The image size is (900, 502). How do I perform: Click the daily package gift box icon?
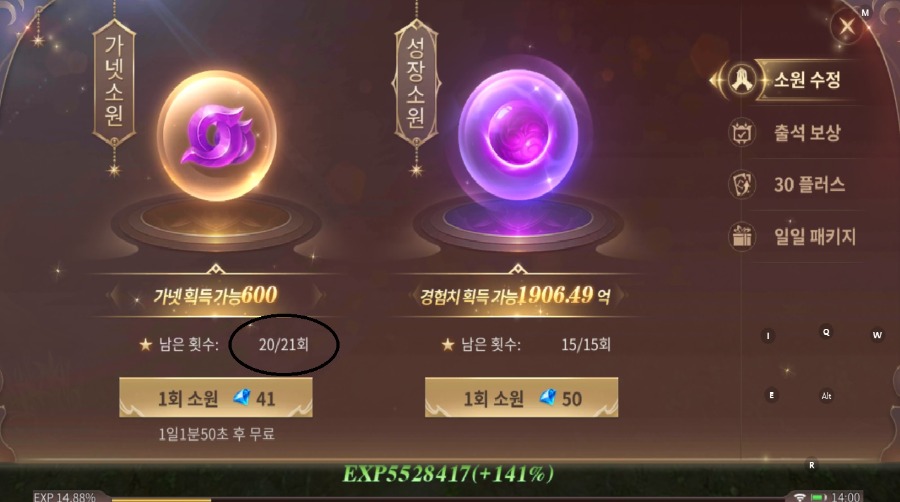click(742, 236)
